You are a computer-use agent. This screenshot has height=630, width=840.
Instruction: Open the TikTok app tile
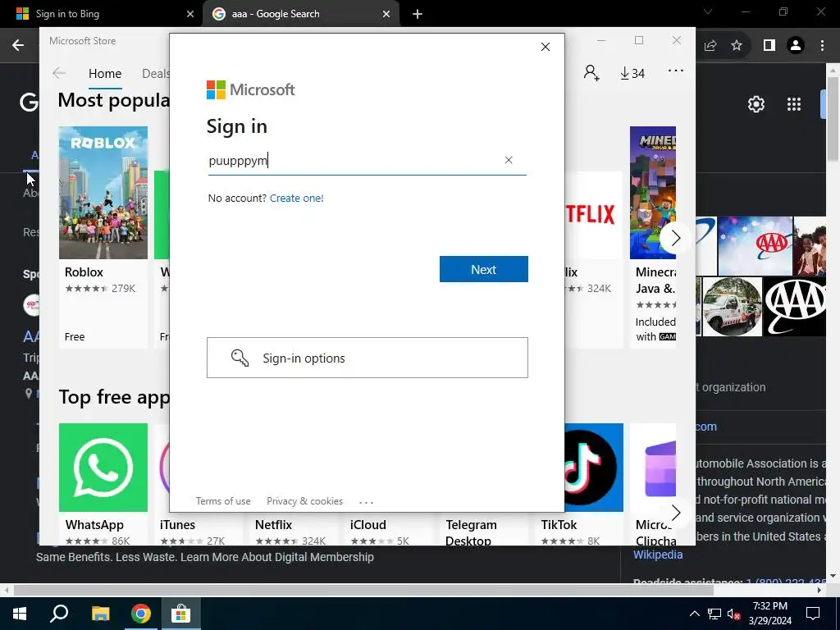click(x=594, y=484)
